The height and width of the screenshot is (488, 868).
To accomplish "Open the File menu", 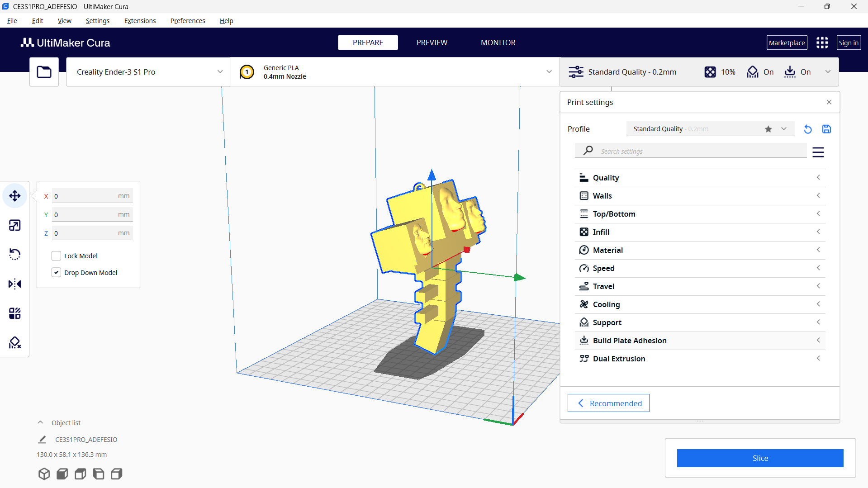I will [x=12, y=21].
